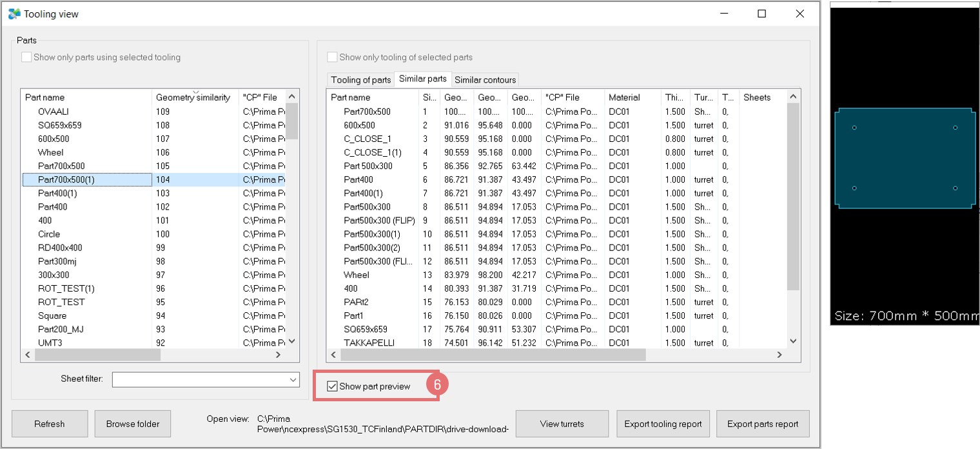Screen dimensions: 980x449
Task: Open the Sheet filter dropdown
Action: (293, 380)
